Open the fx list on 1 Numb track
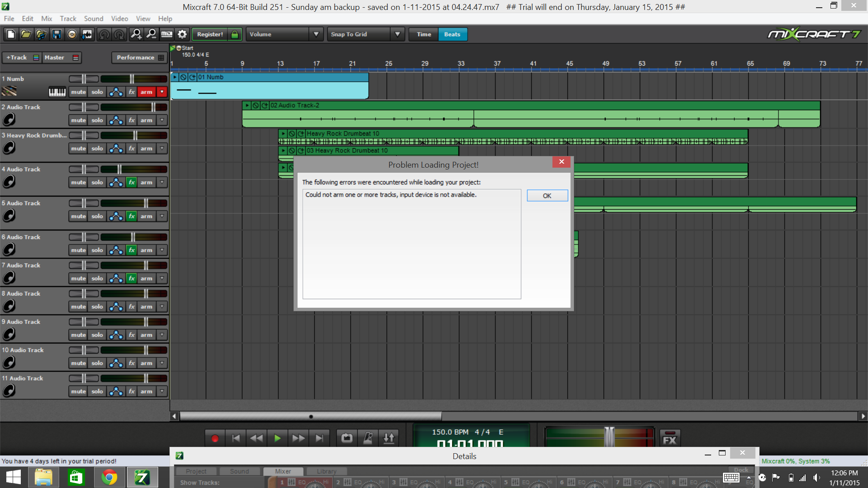Viewport: 868px width, 488px height. tap(132, 92)
